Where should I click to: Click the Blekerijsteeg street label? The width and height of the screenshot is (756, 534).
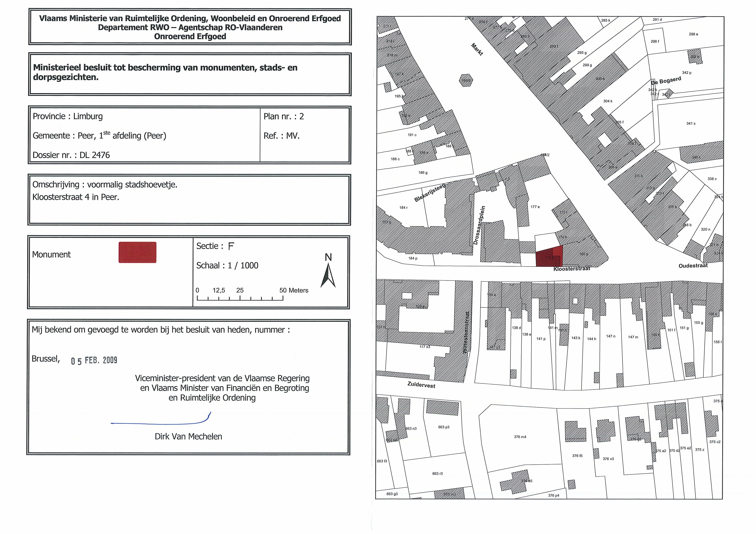430,193
